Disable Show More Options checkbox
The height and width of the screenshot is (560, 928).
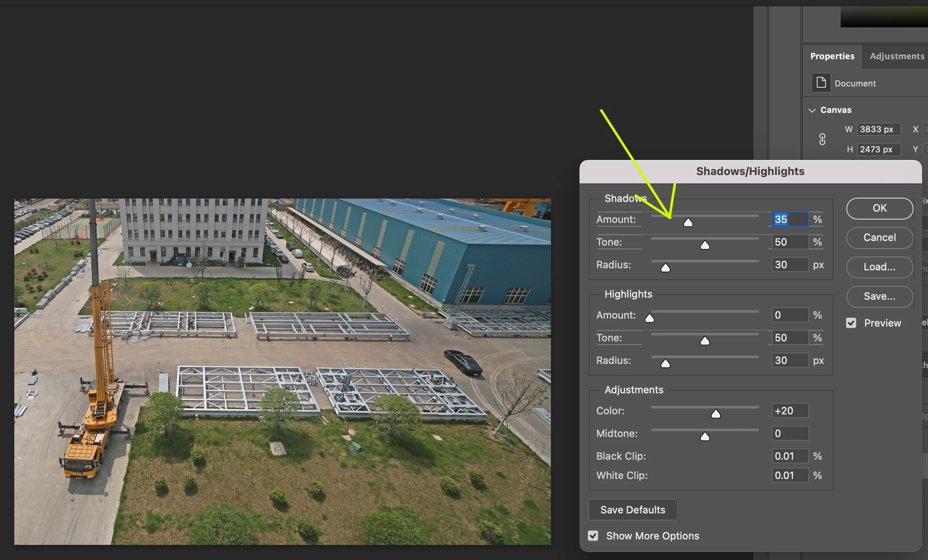tap(593, 536)
